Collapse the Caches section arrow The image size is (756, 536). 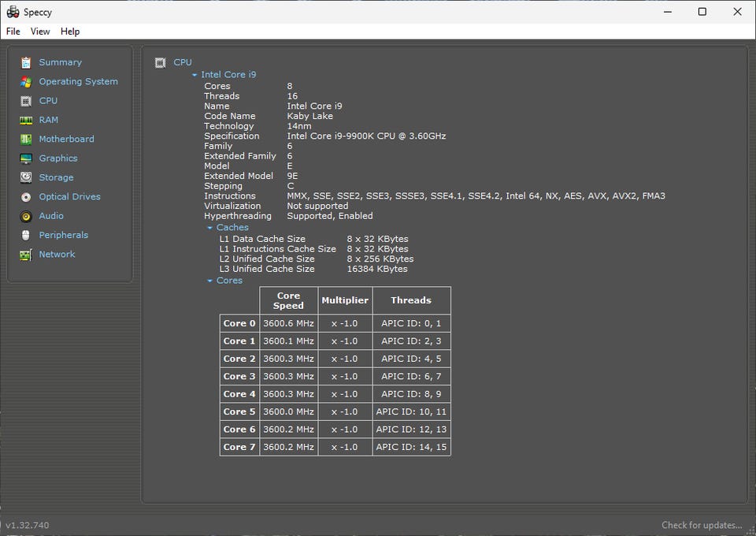point(210,228)
